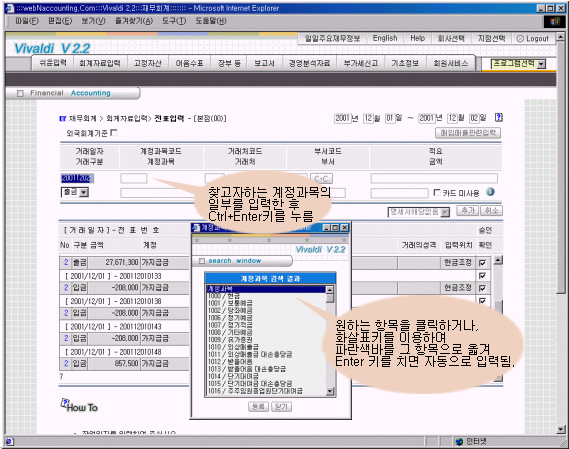Click the 지점선택 link
The height and width of the screenshot is (449, 569).
tap(491, 38)
